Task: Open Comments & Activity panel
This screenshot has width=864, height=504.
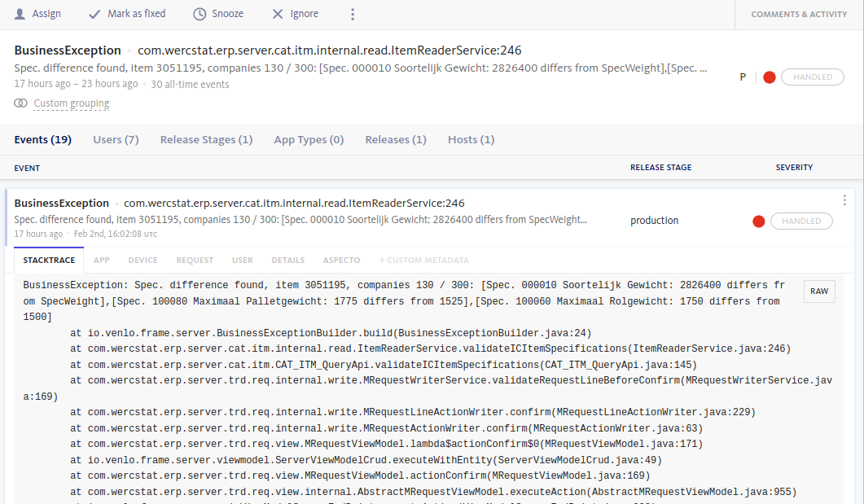Action: click(799, 15)
